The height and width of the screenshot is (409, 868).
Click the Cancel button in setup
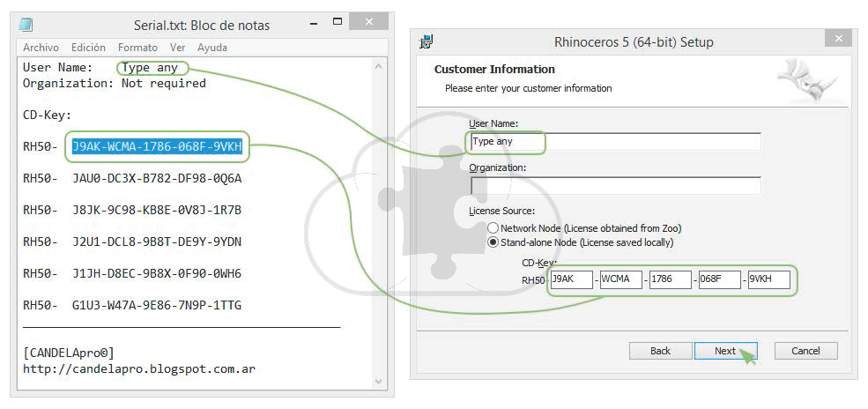[806, 351]
